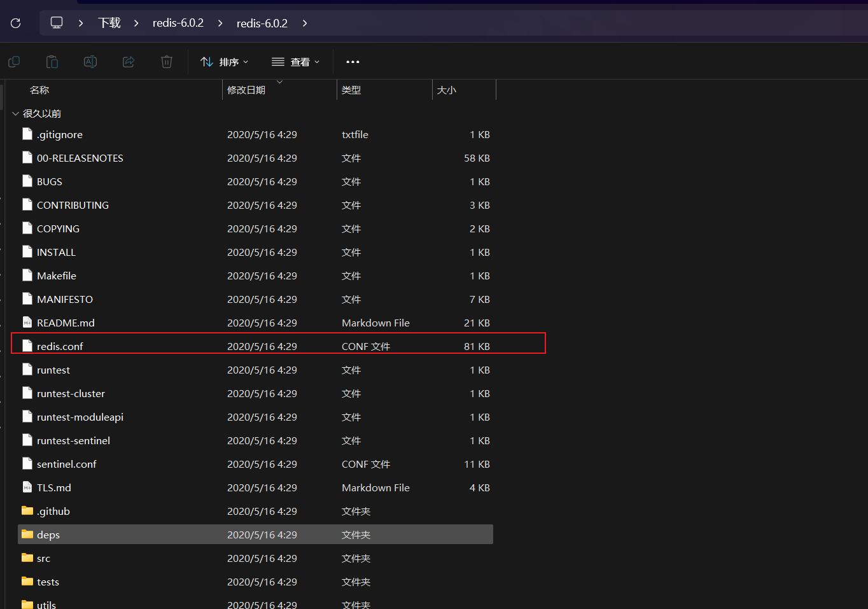Image resolution: width=868 pixels, height=609 pixels.
Task: Expand chevron after last redis-6.0.2 breadcrumb
Action: tap(305, 23)
